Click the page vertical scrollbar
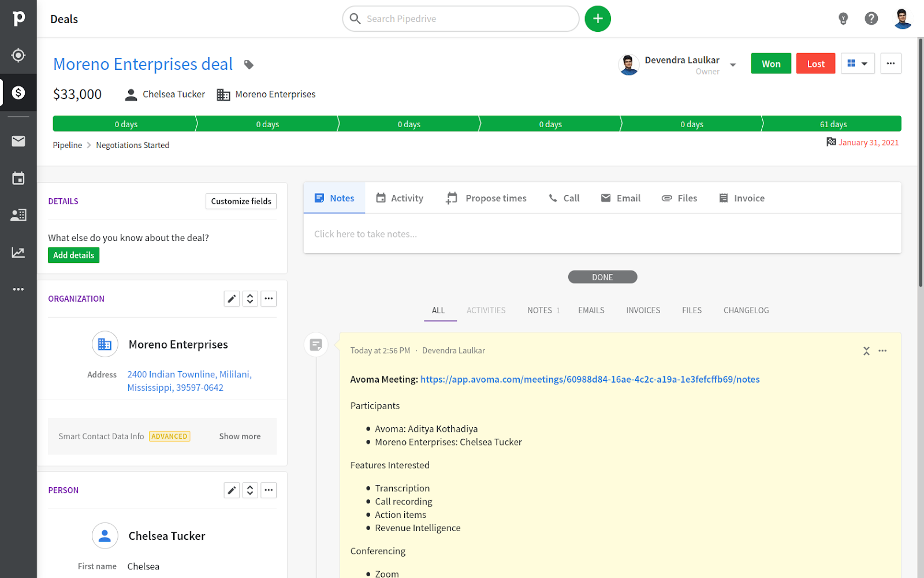Image resolution: width=924 pixels, height=578 pixels. point(921,162)
